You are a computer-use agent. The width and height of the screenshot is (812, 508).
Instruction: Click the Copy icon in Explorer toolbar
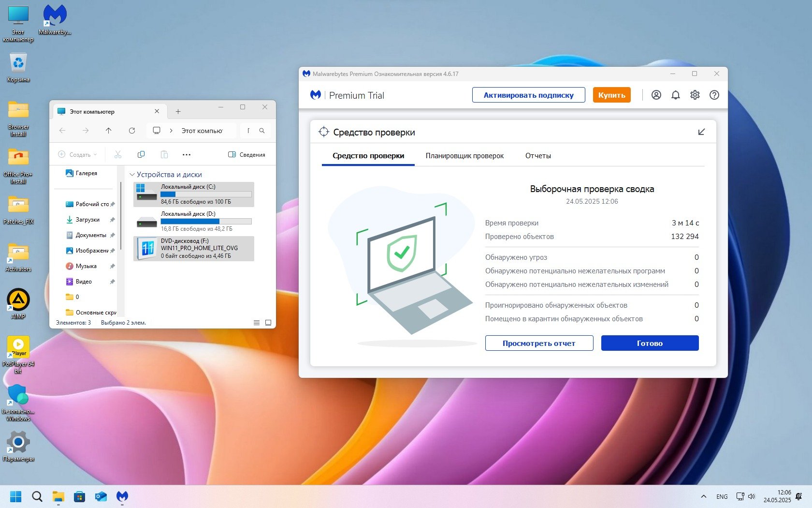point(141,154)
